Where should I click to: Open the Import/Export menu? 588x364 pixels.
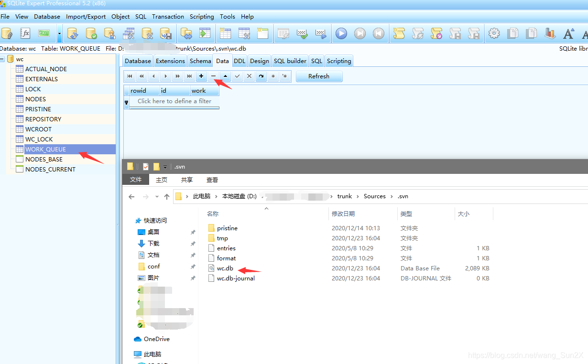tap(86, 16)
